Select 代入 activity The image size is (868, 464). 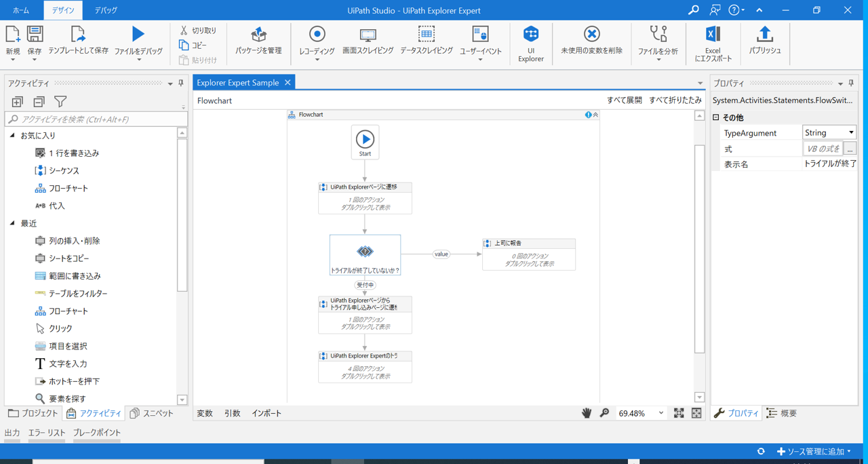click(50, 206)
